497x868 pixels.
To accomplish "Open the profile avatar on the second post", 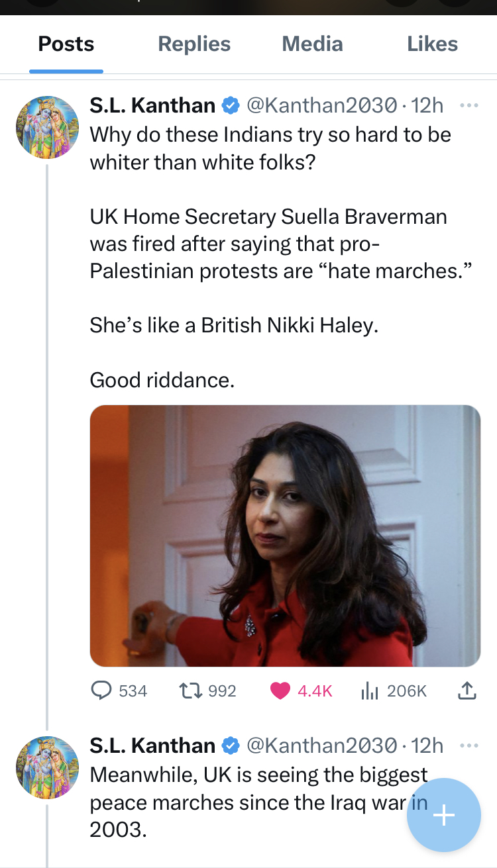I will pos(47,767).
